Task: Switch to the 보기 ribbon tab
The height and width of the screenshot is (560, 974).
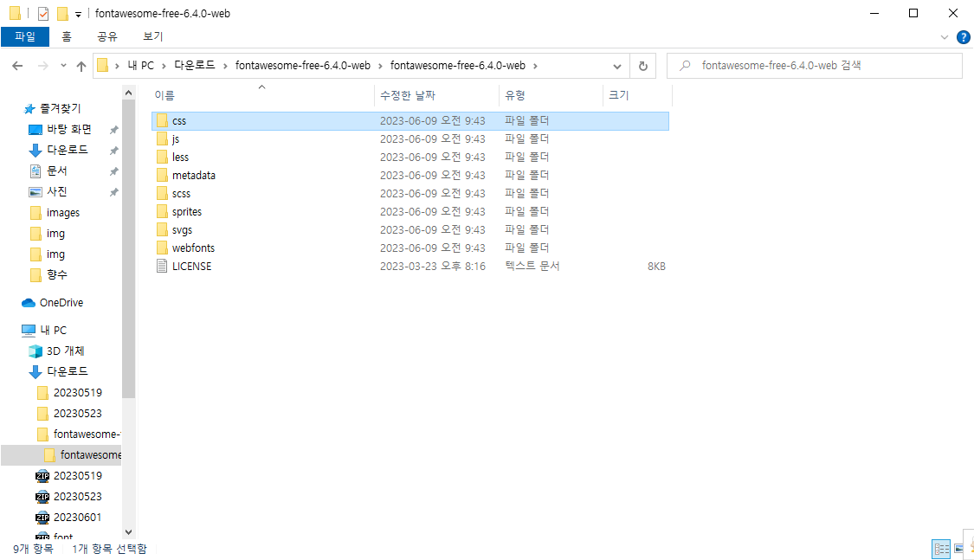Action: (x=152, y=36)
